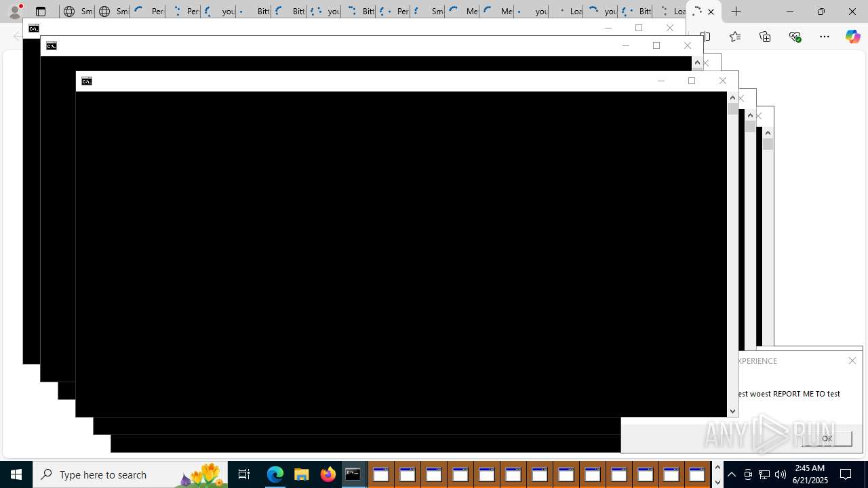Open the Windows Start menu
The height and width of the screenshot is (488, 868).
[16, 474]
